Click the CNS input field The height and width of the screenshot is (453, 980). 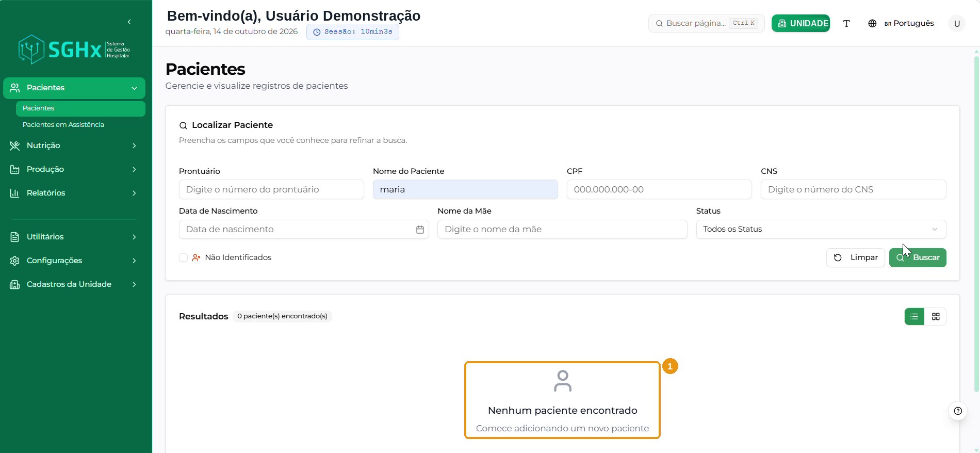pos(853,189)
